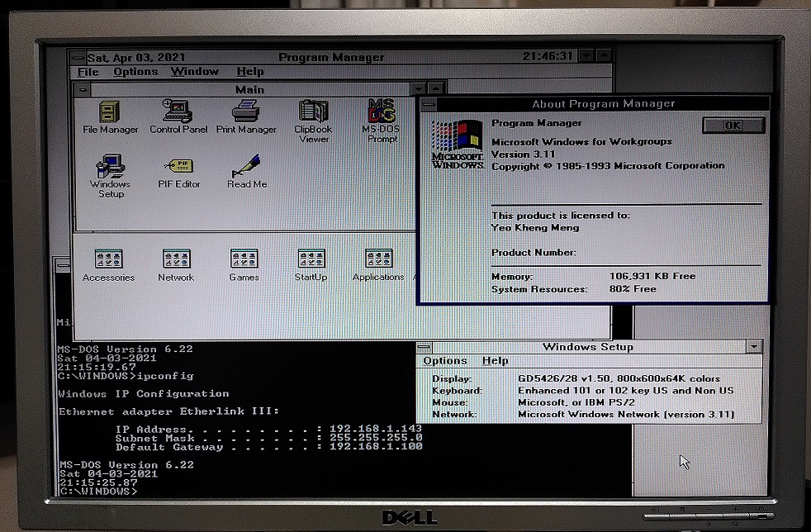Screen dimensions: 811x532
Task: Click the IP address 192.168.1.143
Action: 376,429
